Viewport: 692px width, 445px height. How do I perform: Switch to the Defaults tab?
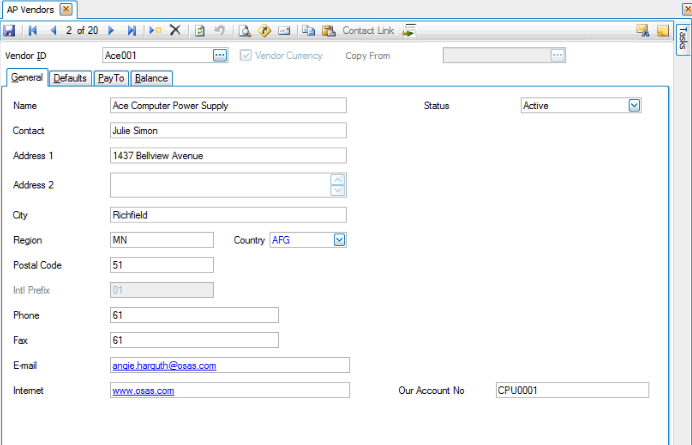(x=71, y=78)
